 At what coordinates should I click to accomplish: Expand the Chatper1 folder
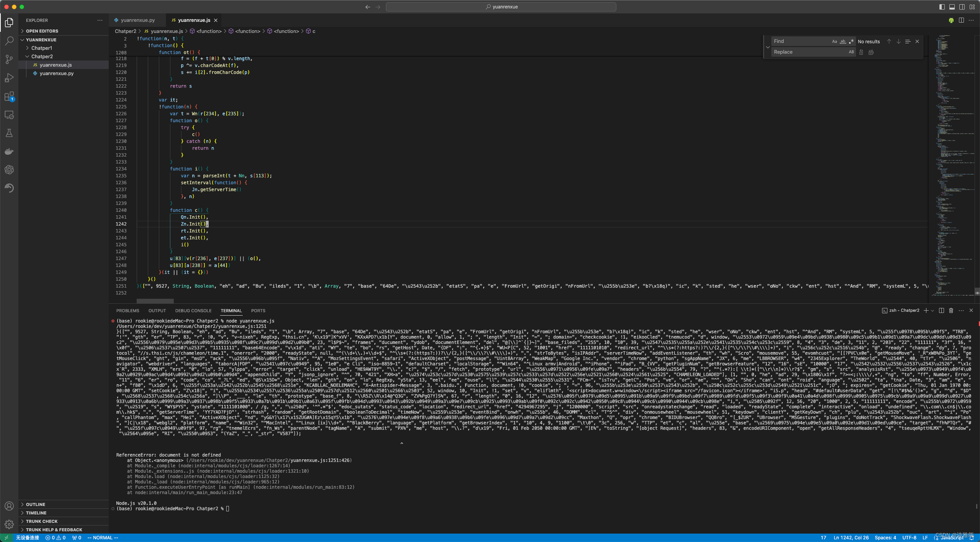64,48
